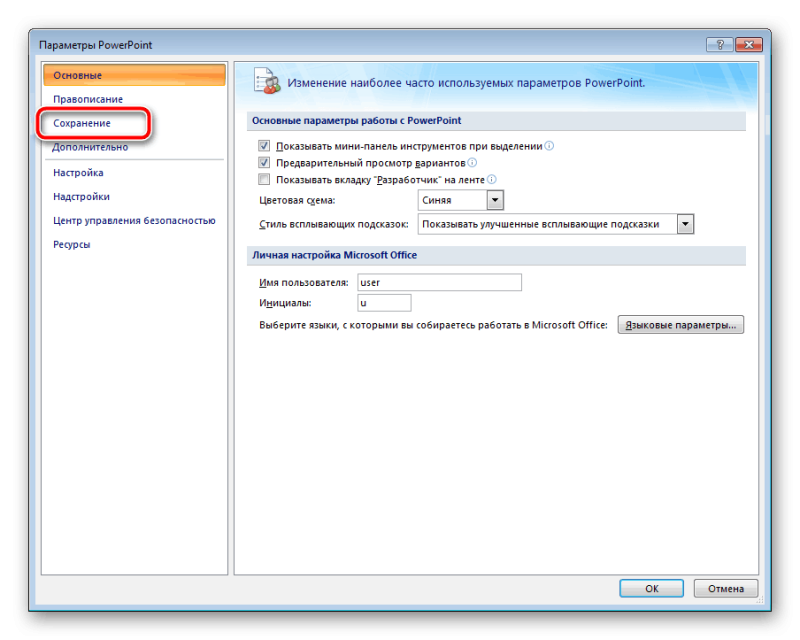Open Языковые параметры button
The image size is (800, 640).
[x=681, y=325]
